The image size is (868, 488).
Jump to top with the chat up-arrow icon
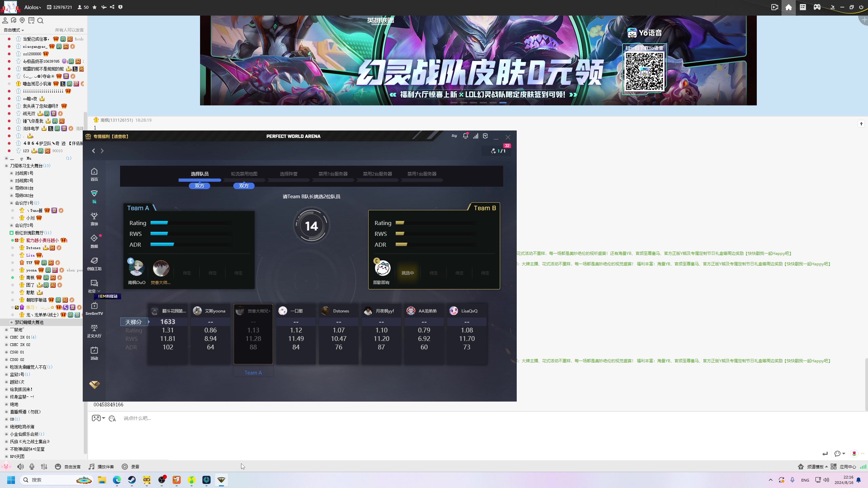pyautogui.click(x=861, y=124)
